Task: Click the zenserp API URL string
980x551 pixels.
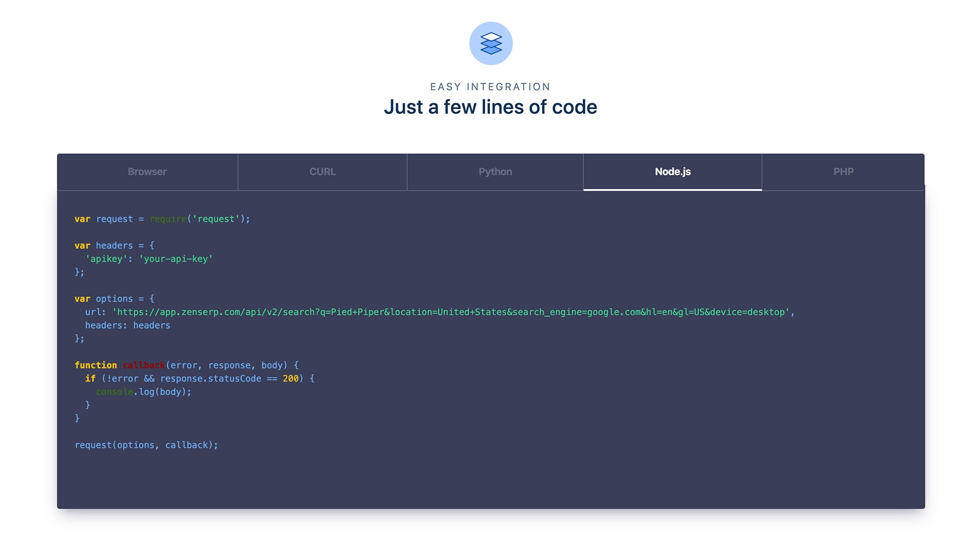Action: point(451,312)
